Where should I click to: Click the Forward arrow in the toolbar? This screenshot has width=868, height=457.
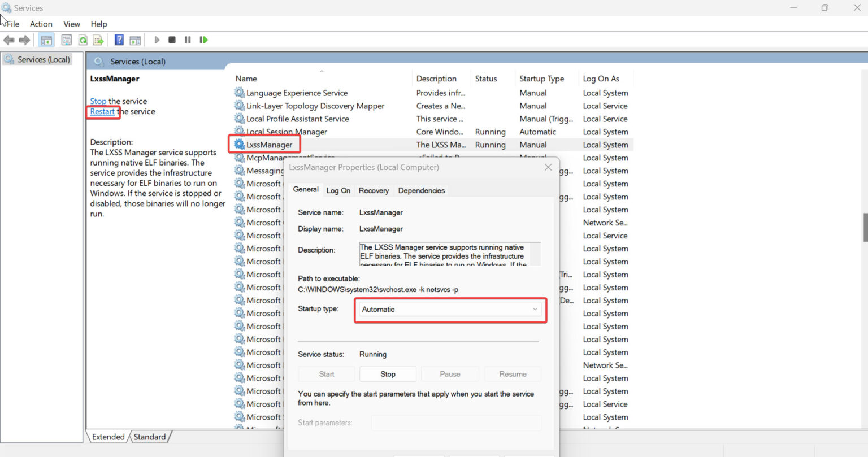(x=24, y=40)
